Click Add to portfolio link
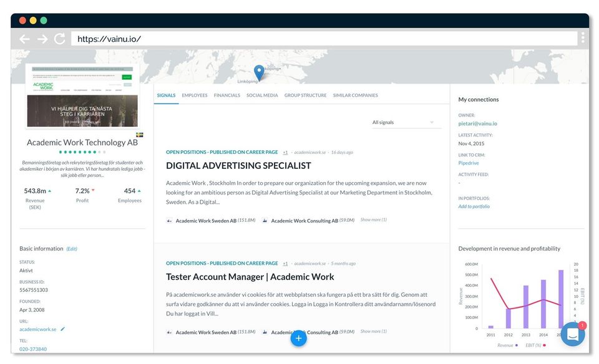 tap(474, 206)
